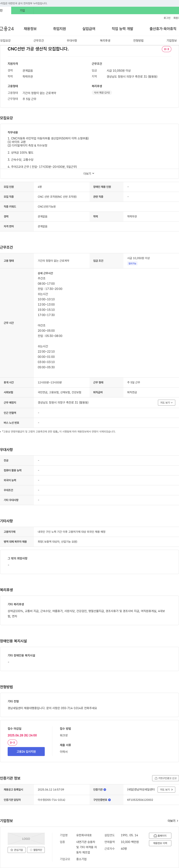This screenshot has width=179, height=868.
Task: Jump to 복리후생 section tab
Action: click(105, 41)
